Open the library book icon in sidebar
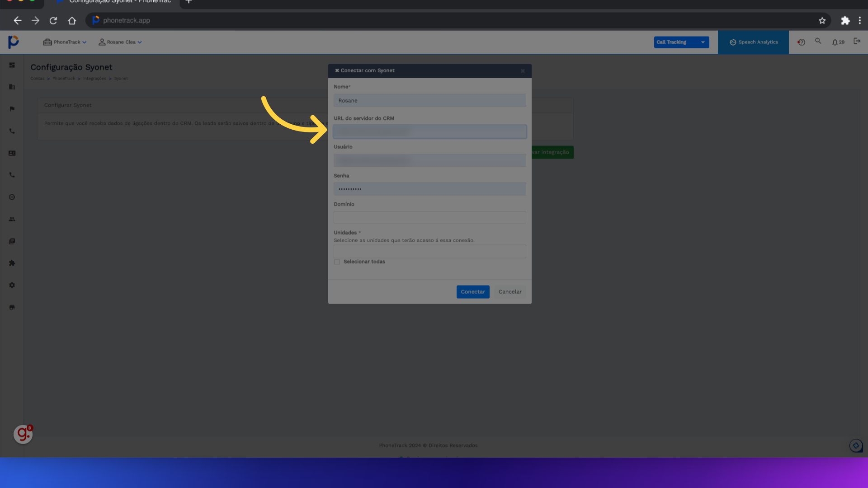 (x=12, y=241)
